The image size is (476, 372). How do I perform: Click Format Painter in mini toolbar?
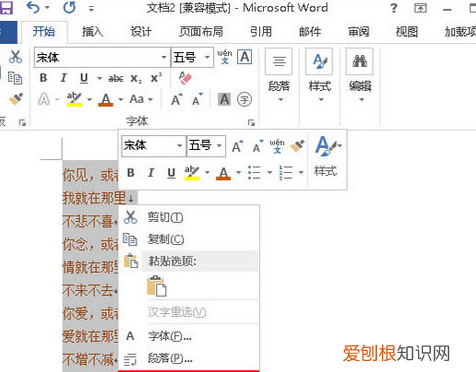point(297,146)
